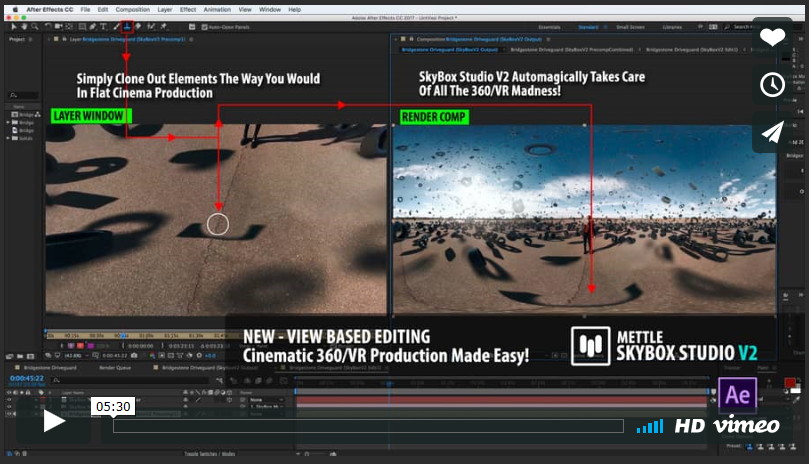Switch to the Libraries workspace
Screen dimensions: 809x464
coord(672,27)
